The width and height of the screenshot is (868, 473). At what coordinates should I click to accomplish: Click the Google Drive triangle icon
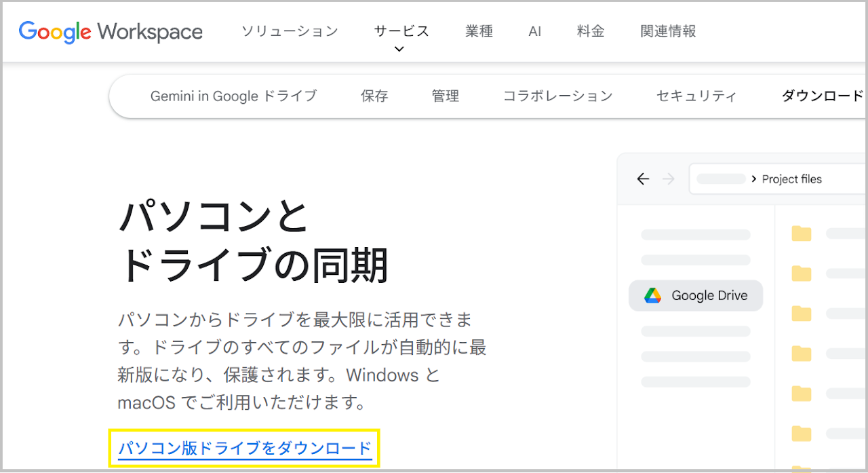point(652,296)
